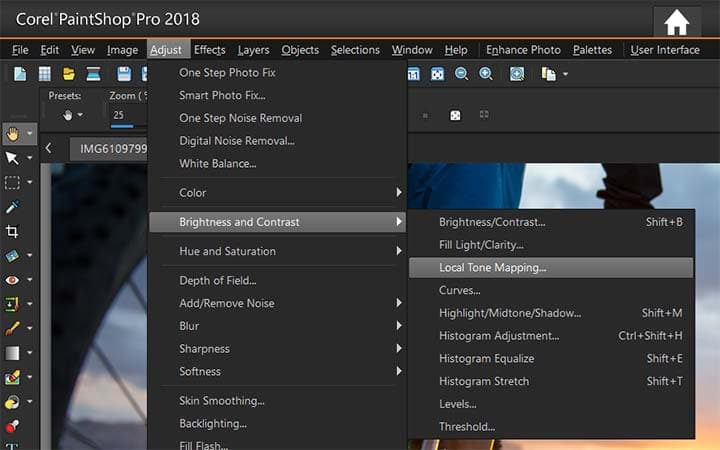Select the Flood Fill gradient tool
The width and height of the screenshot is (720, 450).
(x=12, y=353)
